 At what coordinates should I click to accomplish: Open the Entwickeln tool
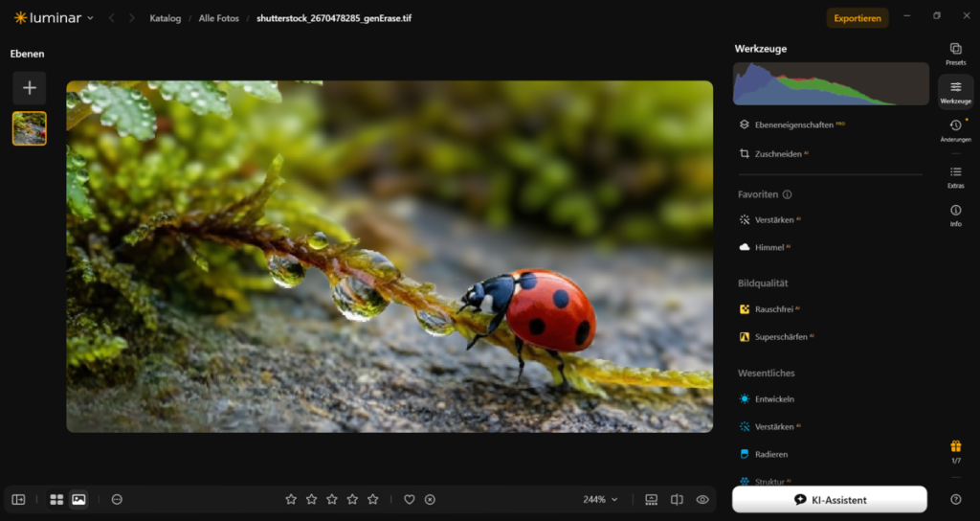tap(768, 399)
